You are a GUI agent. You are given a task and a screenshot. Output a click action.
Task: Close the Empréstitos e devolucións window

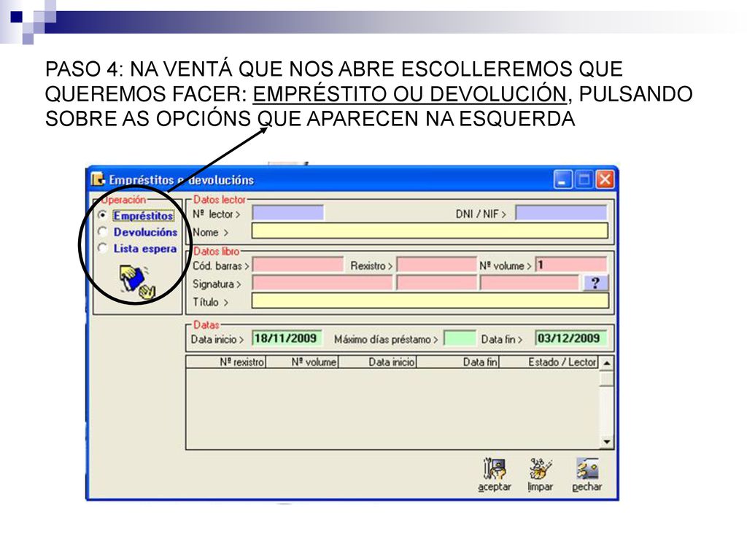click(605, 180)
